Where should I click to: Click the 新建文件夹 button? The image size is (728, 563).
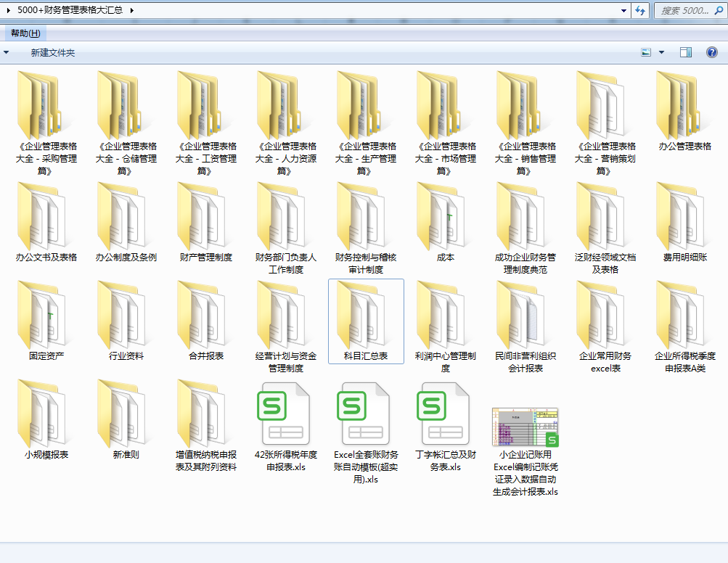click(x=52, y=52)
